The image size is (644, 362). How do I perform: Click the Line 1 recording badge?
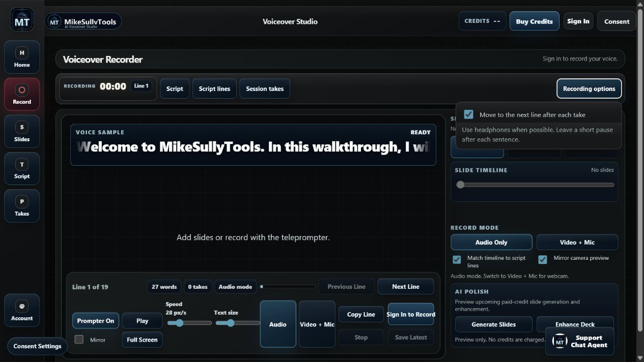tap(141, 86)
